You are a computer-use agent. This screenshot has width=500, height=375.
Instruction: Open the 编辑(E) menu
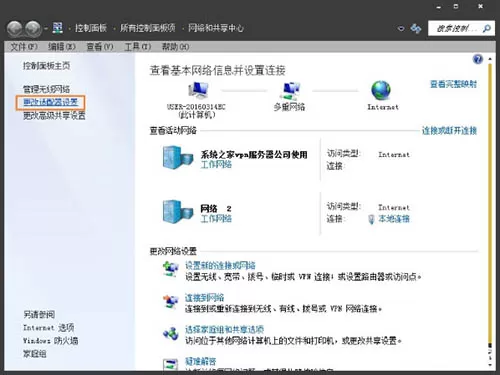[62, 47]
